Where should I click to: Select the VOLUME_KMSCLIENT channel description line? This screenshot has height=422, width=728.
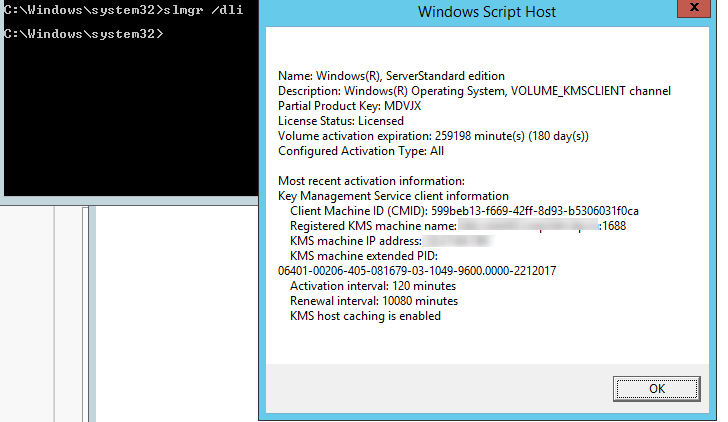474,91
